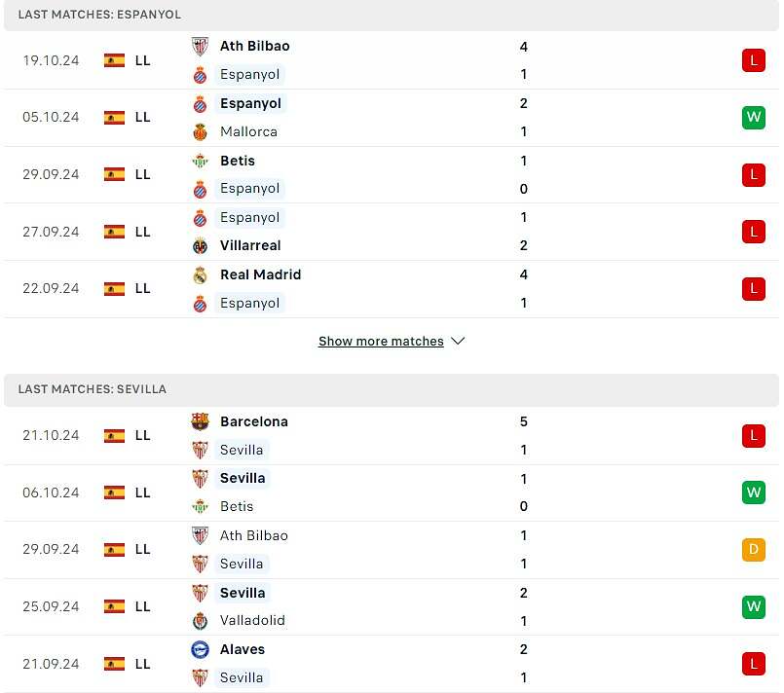Click the Villarreal club crest icon

coord(200,245)
